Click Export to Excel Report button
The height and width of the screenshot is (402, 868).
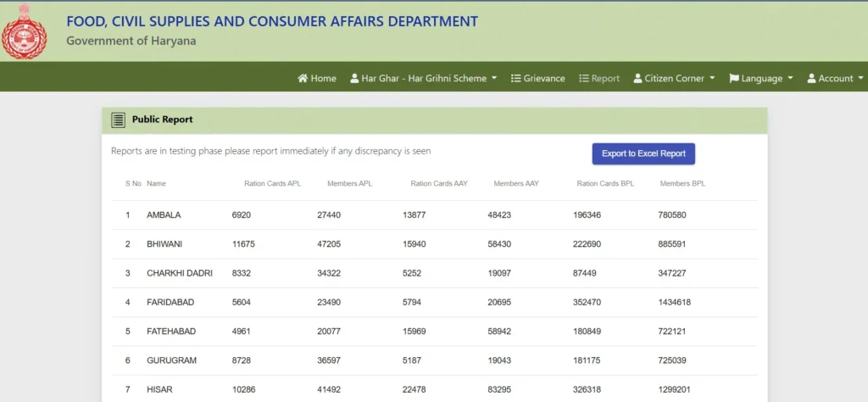[643, 154]
